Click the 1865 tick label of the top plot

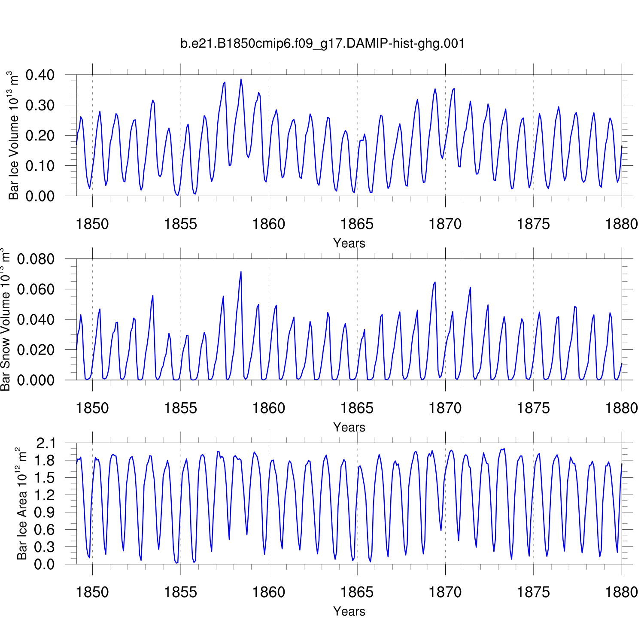pyautogui.click(x=357, y=224)
